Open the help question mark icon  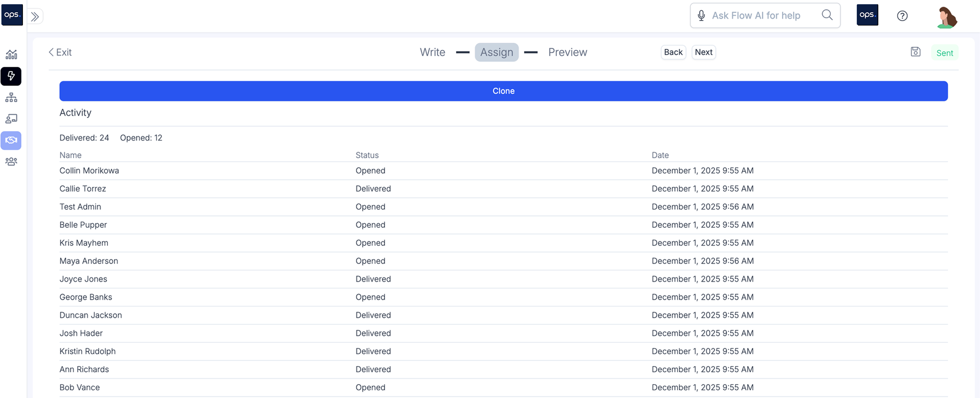click(x=902, y=15)
